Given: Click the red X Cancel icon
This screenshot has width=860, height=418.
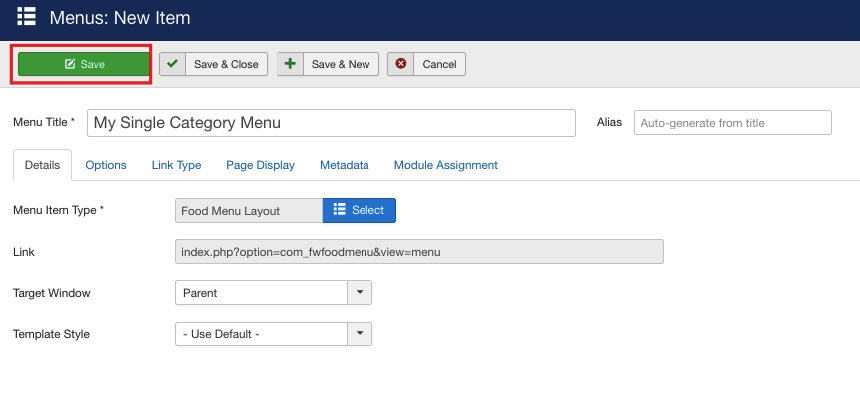Looking at the screenshot, I should pyautogui.click(x=401, y=64).
